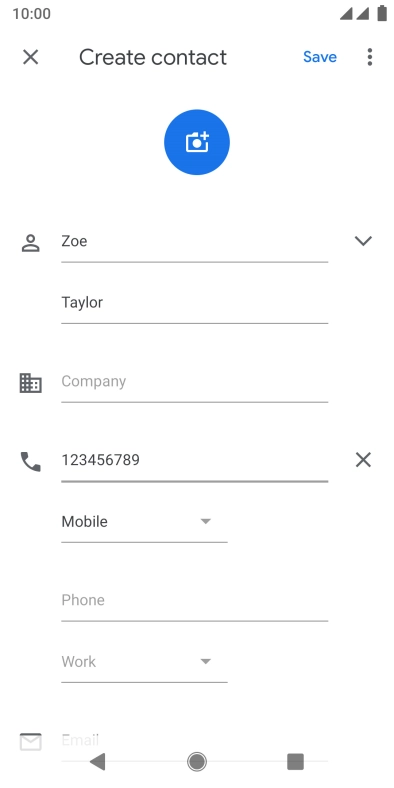Expand additional name fields chevron
The image size is (394, 788).
pos(363,241)
